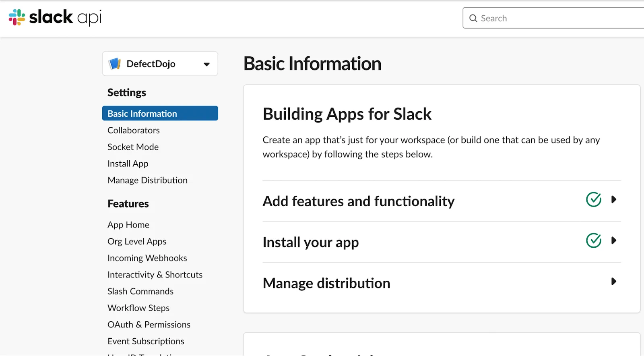Expand the Add features and functionality section

pos(613,199)
